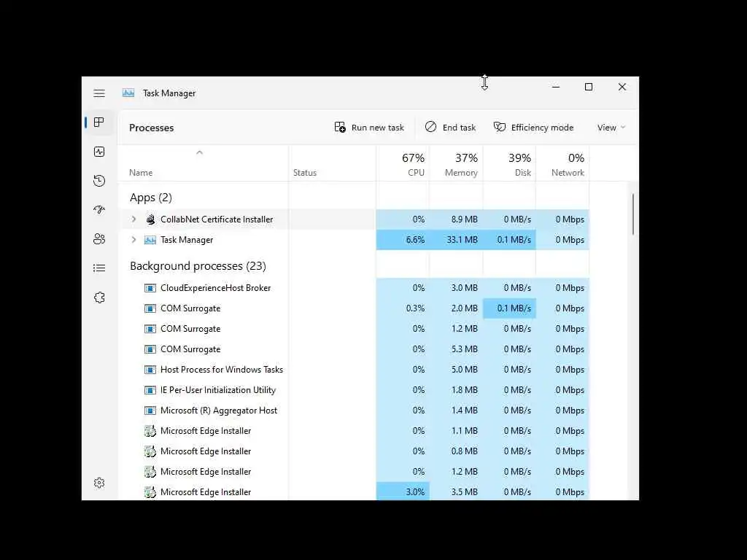The image size is (747, 560).
Task: Click End task button
Action: (x=450, y=128)
